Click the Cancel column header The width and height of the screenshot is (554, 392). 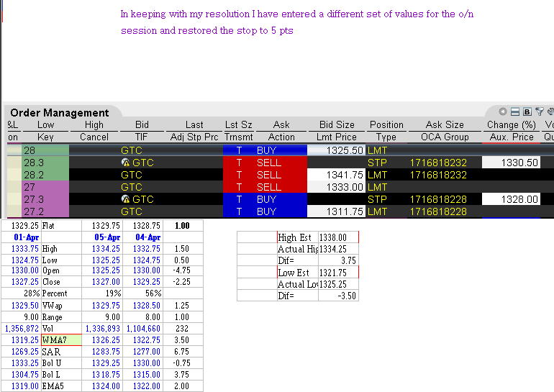pyautogui.click(x=94, y=137)
